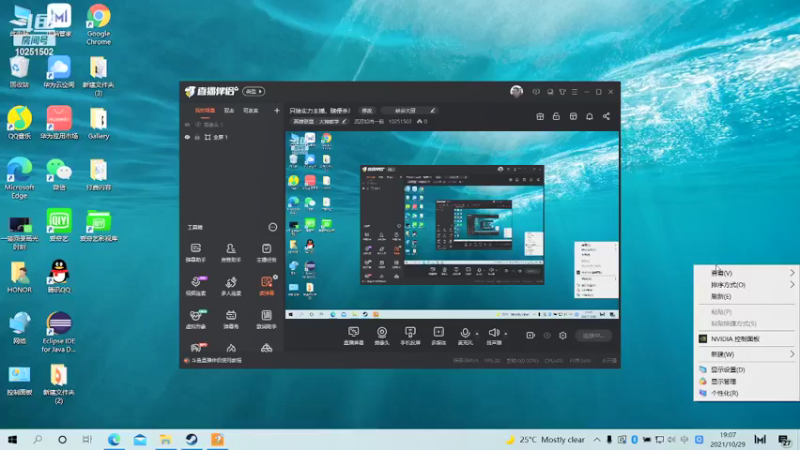
Task: Open the virtual avatar tool
Action: pos(195,319)
